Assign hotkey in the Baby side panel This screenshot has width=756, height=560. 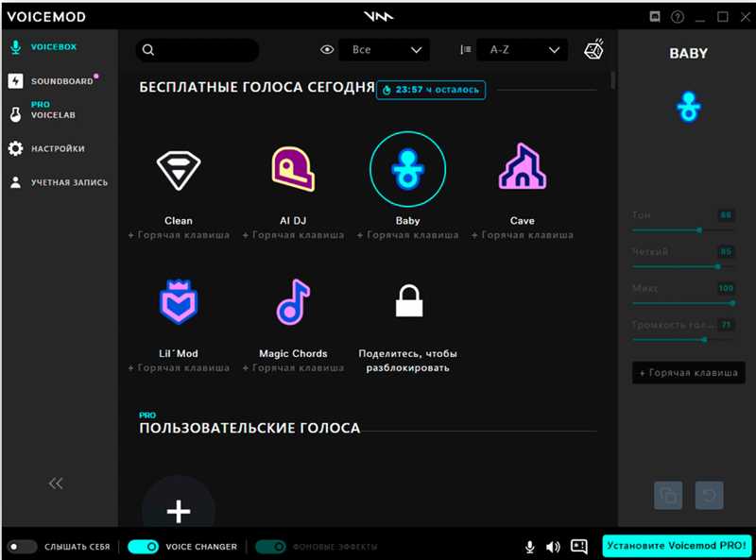[689, 372]
